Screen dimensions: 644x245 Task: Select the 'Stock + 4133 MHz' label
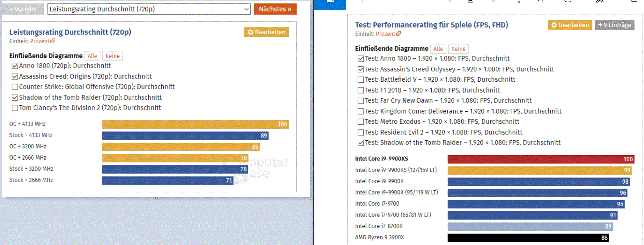coord(31,135)
